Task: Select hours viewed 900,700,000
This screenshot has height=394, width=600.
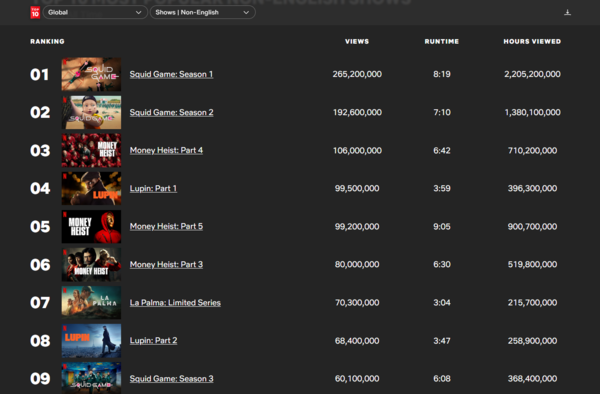Action: [x=532, y=226]
